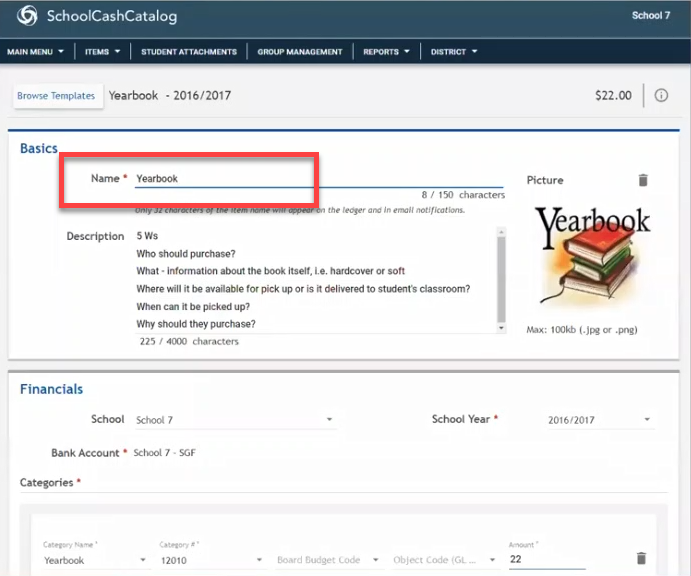Open the District menu
The image size is (691, 576).
pyautogui.click(x=454, y=52)
